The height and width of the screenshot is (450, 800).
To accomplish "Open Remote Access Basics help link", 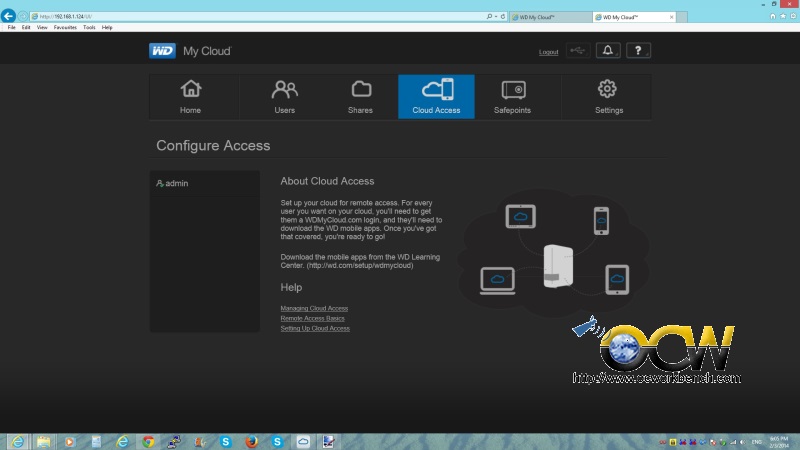I will (312, 318).
